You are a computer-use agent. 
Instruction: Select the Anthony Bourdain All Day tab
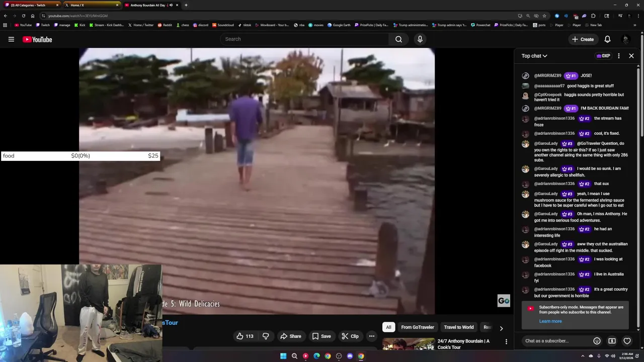click(x=151, y=5)
